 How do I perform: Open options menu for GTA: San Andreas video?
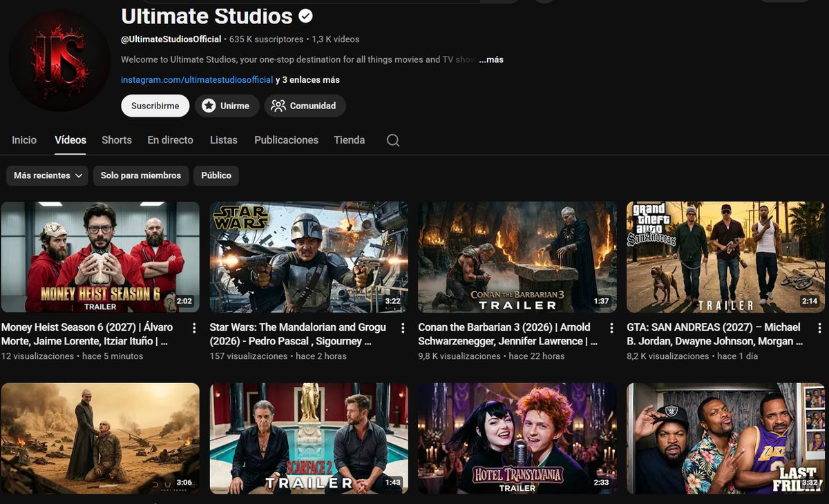pyautogui.click(x=819, y=328)
